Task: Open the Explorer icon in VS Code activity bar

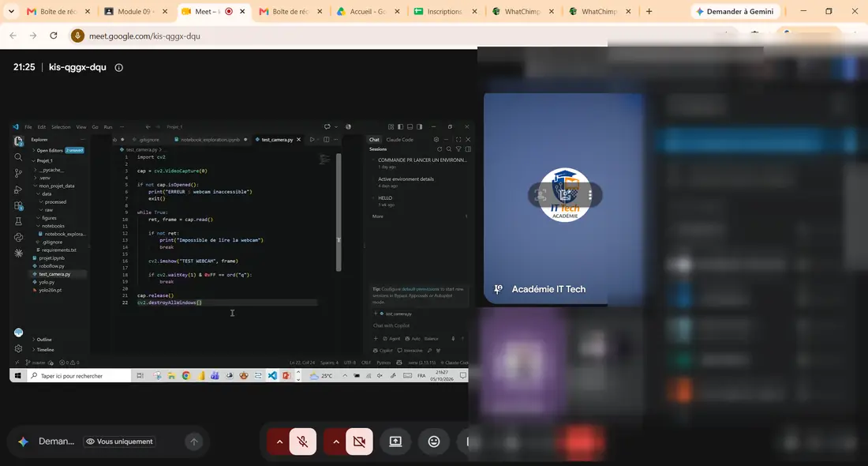Action: coord(18,141)
